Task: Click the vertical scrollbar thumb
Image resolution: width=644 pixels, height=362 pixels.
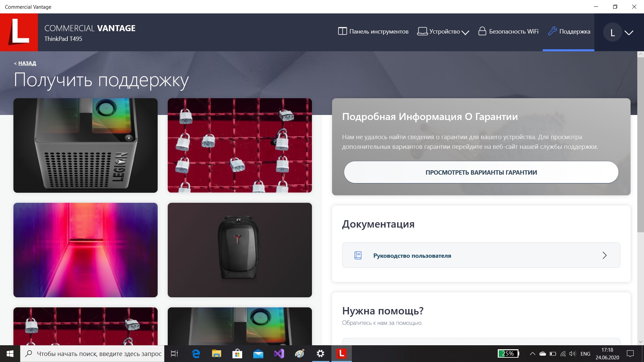Action: coord(640,144)
